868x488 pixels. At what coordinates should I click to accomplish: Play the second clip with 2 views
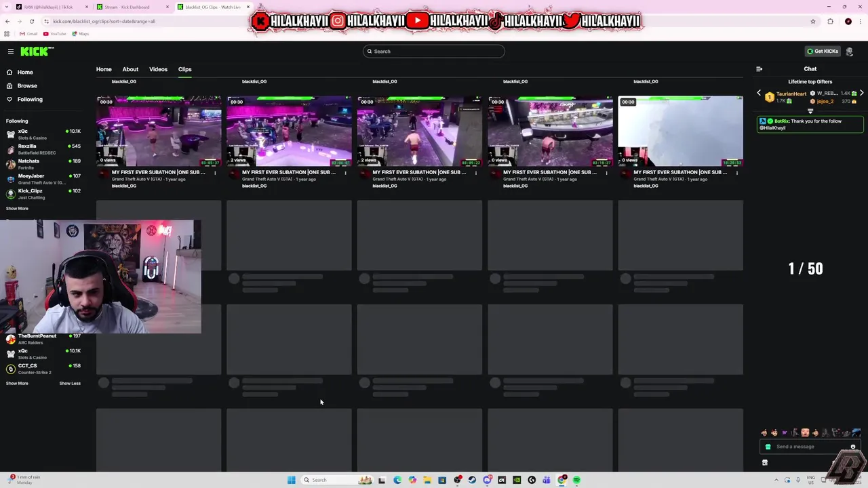point(289,131)
